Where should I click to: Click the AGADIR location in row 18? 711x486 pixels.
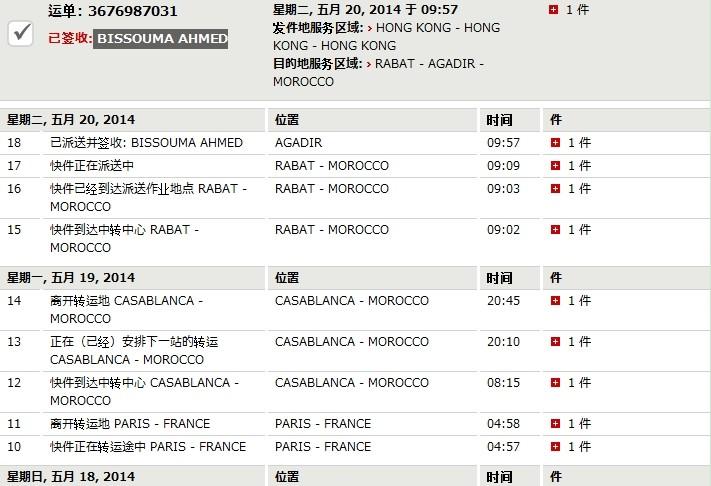(298, 143)
